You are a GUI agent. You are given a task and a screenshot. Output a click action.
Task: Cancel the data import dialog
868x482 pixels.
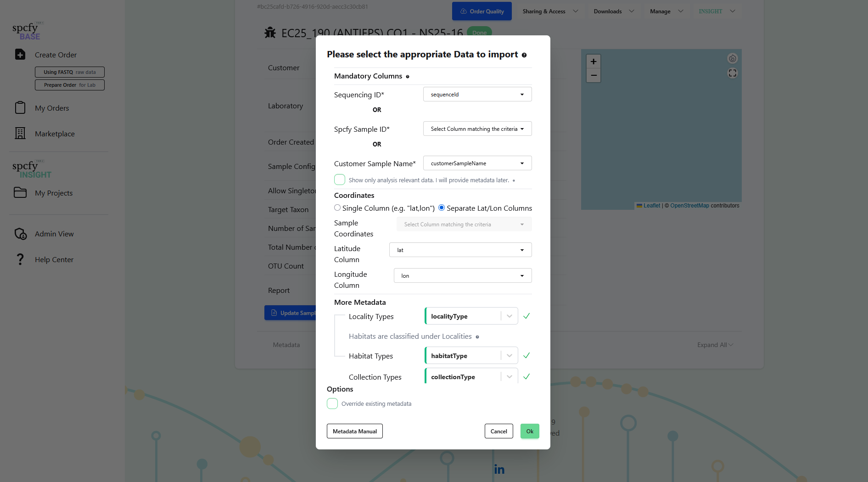pos(498,431)
